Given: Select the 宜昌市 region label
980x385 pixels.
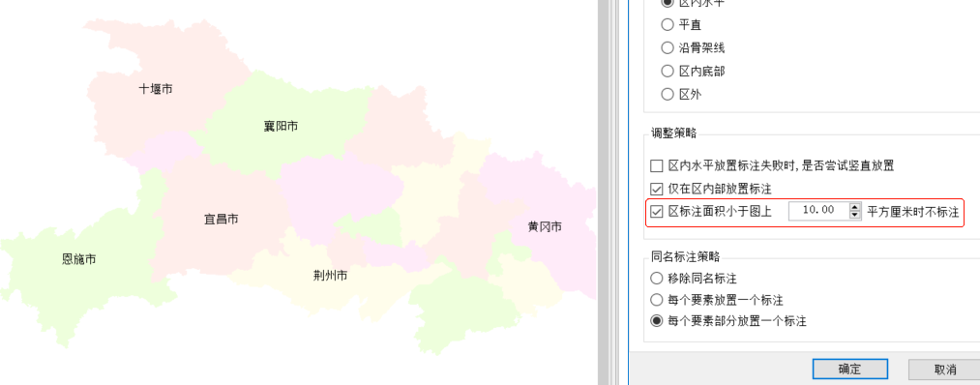Looking at the screenshot, I should pos(222,220).
